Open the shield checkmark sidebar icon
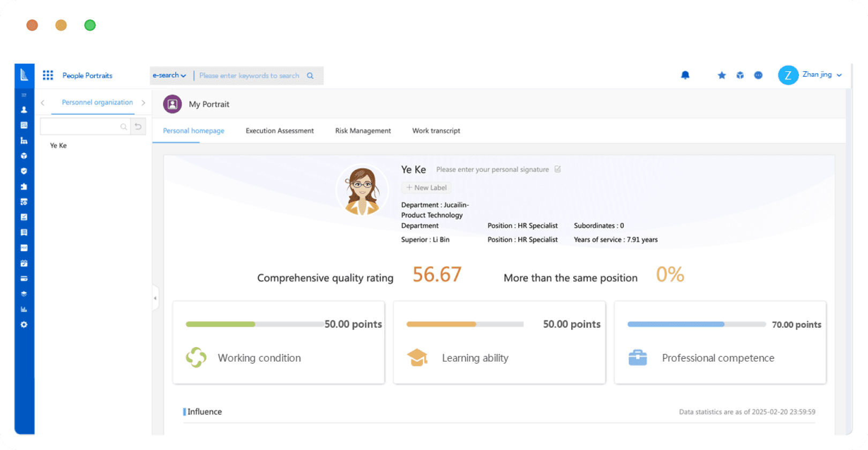868x450 pixels. tap(24, 171)
